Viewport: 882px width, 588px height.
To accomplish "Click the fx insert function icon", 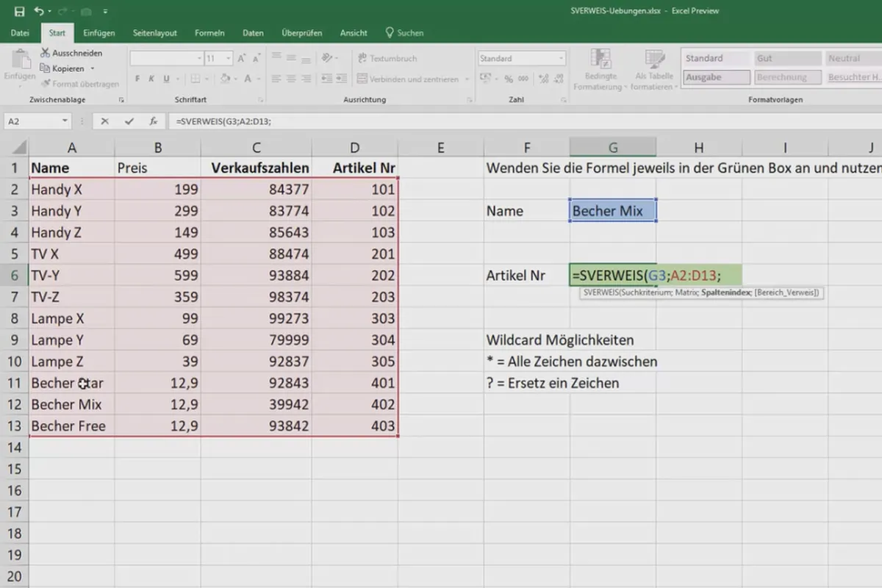I will [x=153, y=121].
